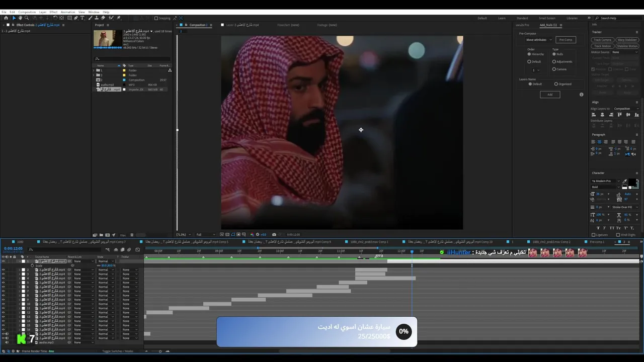Select the Brush tool
The height and width of the screenshot is (362, 644).
click(90, 18)
